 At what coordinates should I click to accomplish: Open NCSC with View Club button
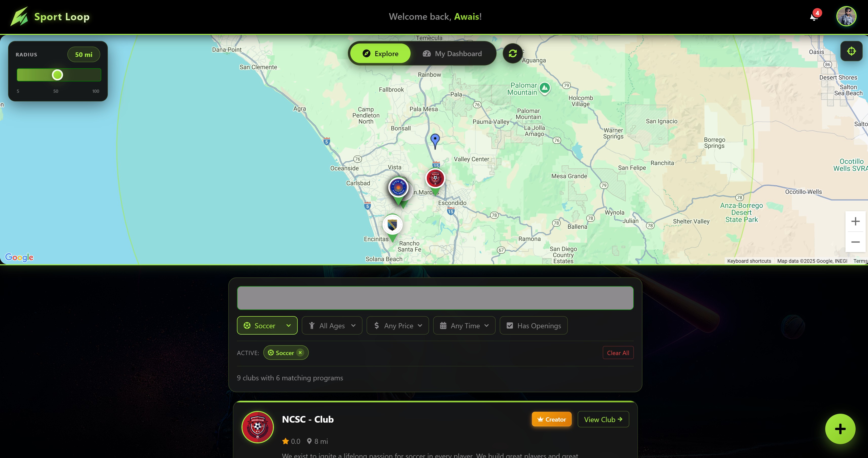(x=603, y=419)
